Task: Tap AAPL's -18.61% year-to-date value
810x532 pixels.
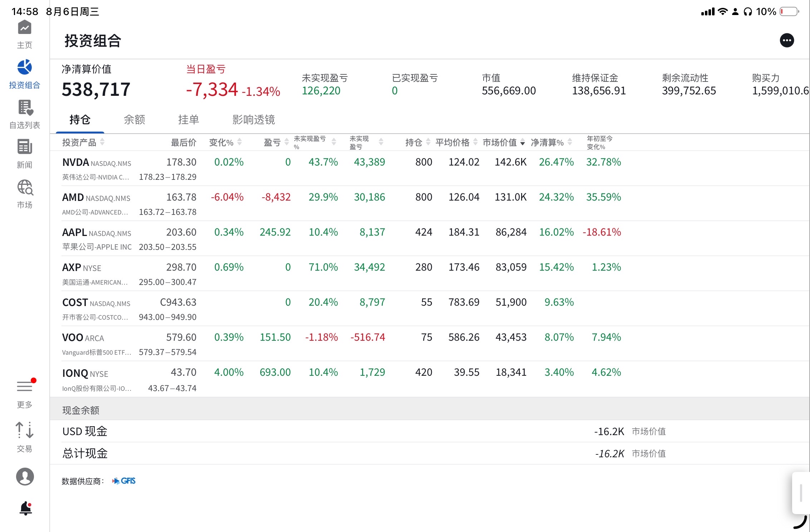Action: pos(602,232)
